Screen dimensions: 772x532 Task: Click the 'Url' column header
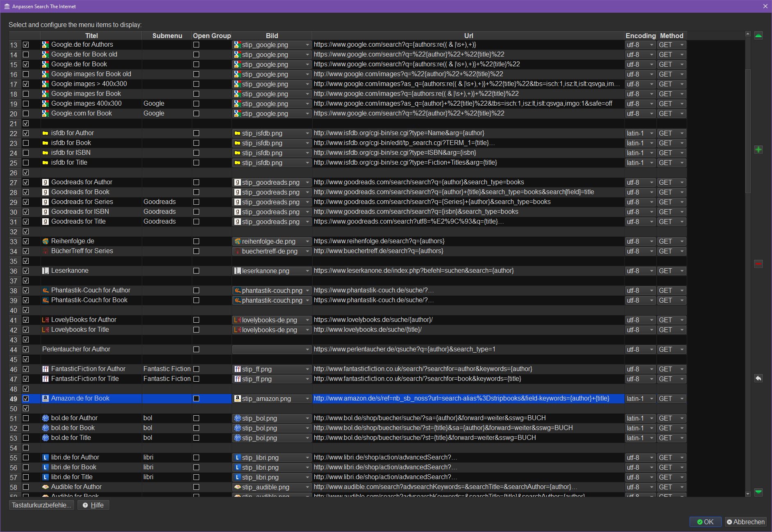468,36
